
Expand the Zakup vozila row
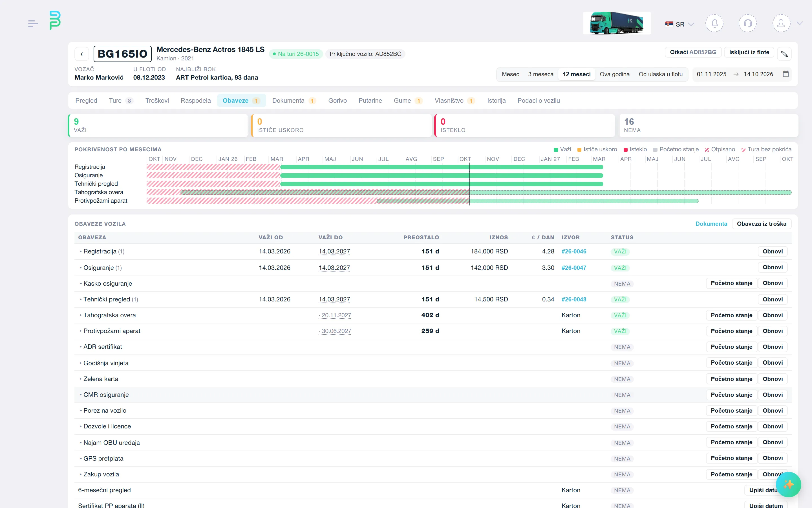tap(81, 474)
